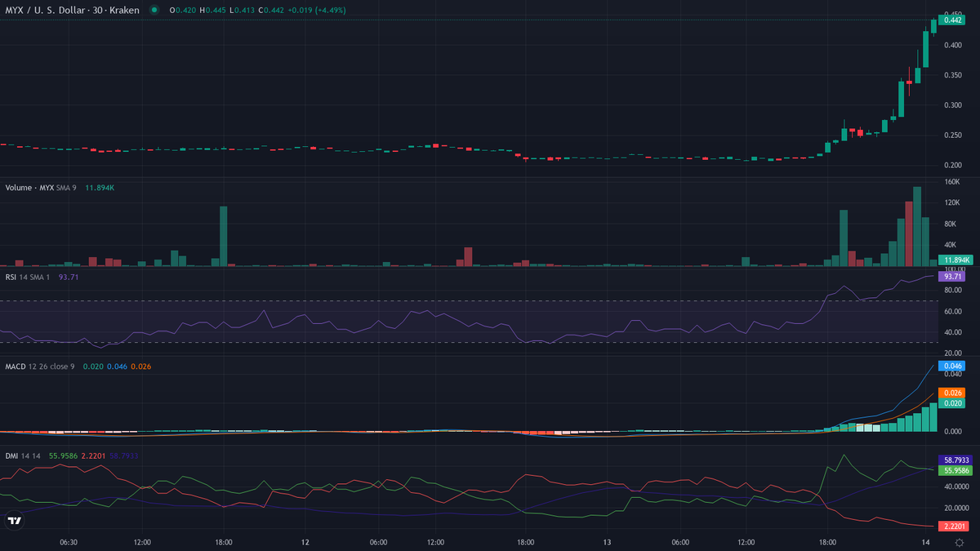The height and width of the screenshot is (551, 980).
Task: Click the current price tag 0.442
Action: click(x=953, y=20)
